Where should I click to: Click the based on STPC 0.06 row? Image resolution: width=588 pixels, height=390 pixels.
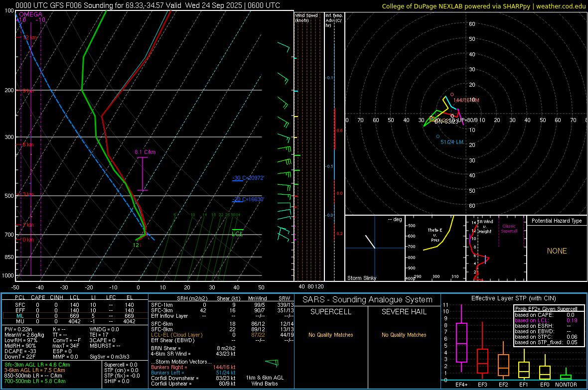point(546,337)
